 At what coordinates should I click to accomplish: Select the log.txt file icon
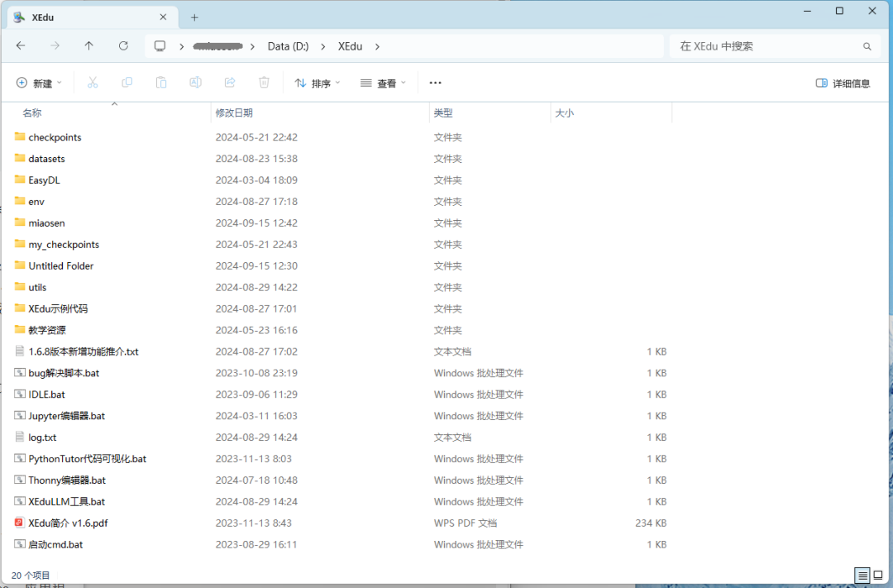[20, 437]
